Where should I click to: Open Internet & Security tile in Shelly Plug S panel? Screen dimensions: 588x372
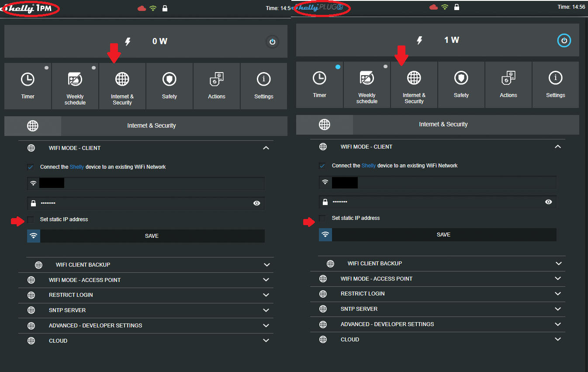click(x=414, y=85)
